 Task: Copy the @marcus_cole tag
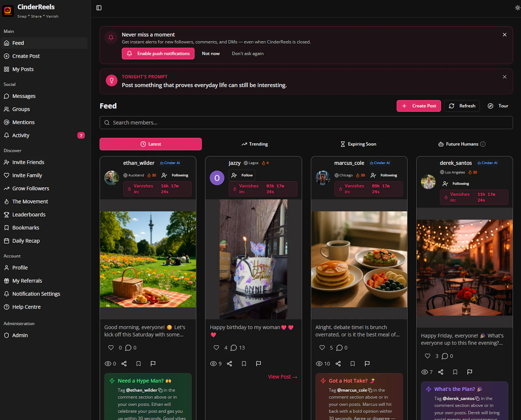(370, 390)
